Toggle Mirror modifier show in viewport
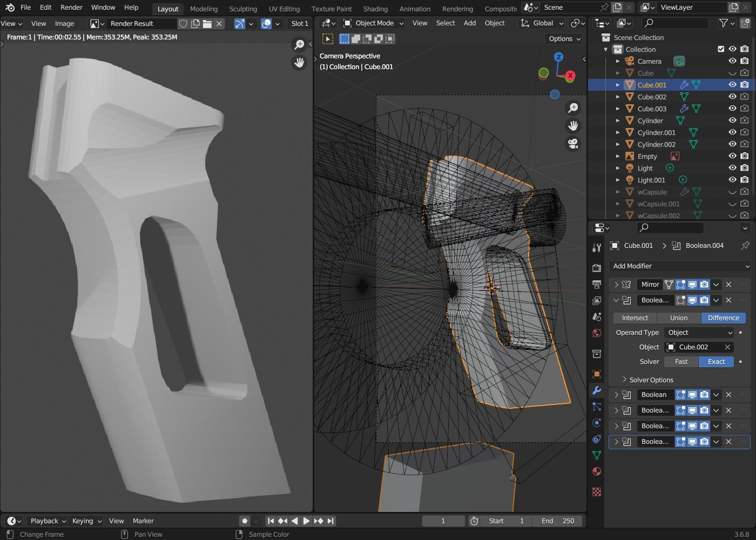 point(692,284)
